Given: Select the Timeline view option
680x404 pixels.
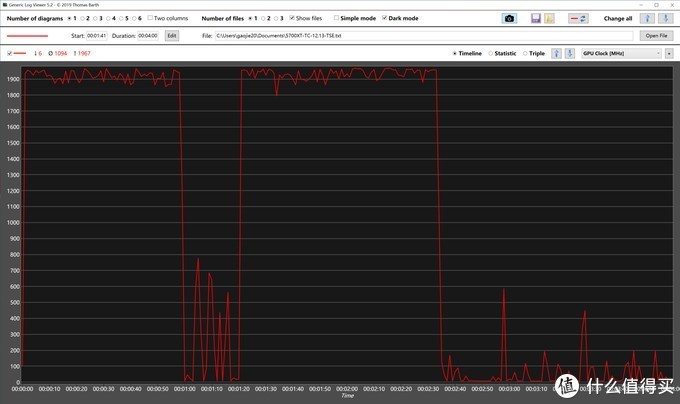Looking at the screenshot, I should (x=454, y=53).
